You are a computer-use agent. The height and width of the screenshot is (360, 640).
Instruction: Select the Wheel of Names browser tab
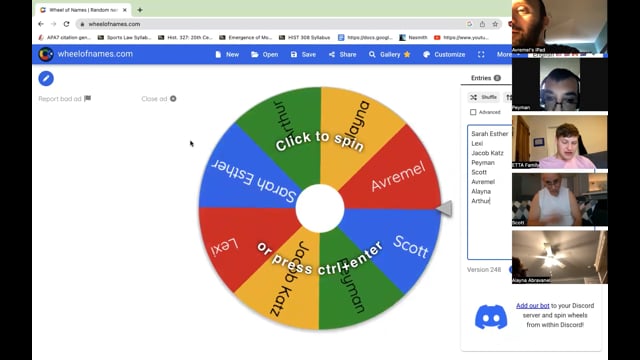83,10
